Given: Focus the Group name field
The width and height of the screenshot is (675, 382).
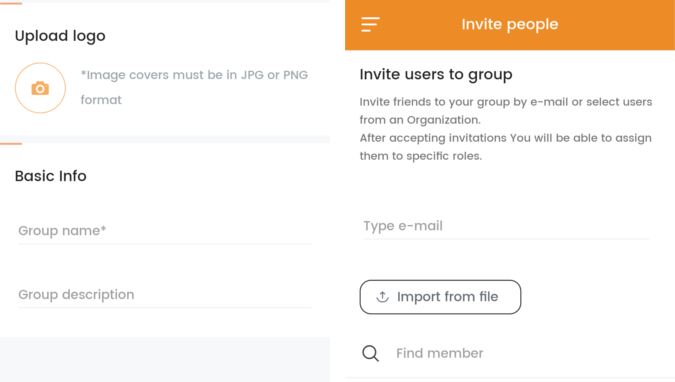Looking at the screenshot, I should tap(165, 231).
